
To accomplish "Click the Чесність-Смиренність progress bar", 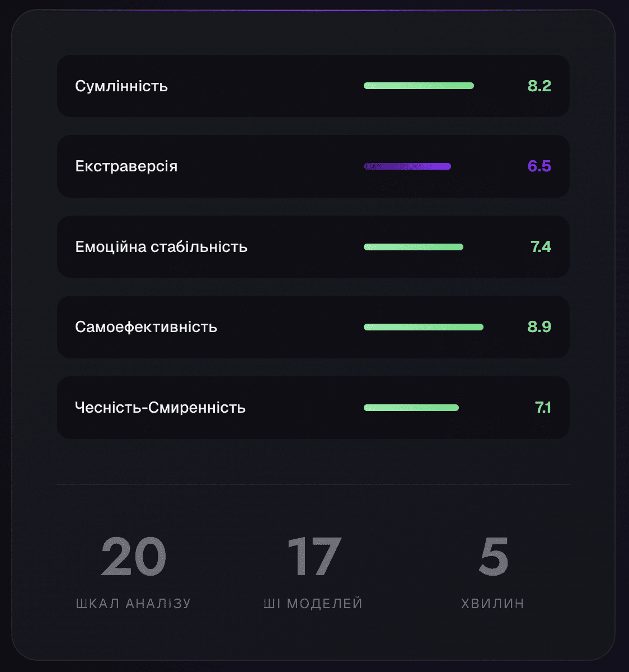I will click(411, 408).
